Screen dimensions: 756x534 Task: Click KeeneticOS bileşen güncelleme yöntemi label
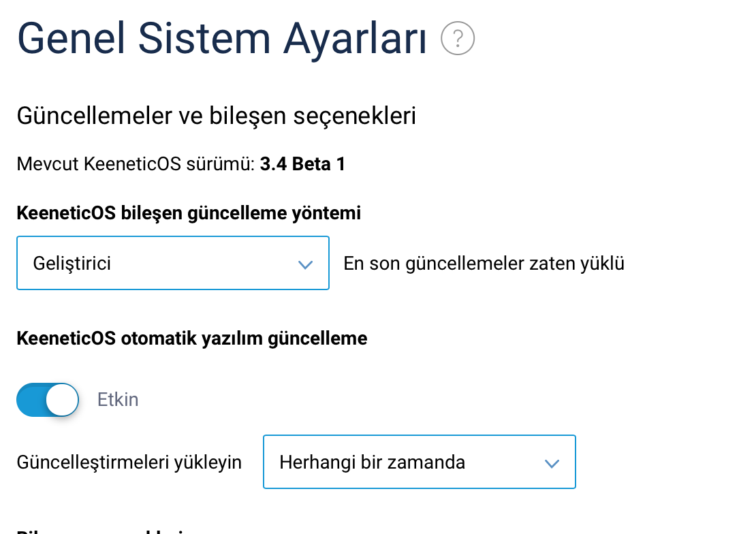189,213
